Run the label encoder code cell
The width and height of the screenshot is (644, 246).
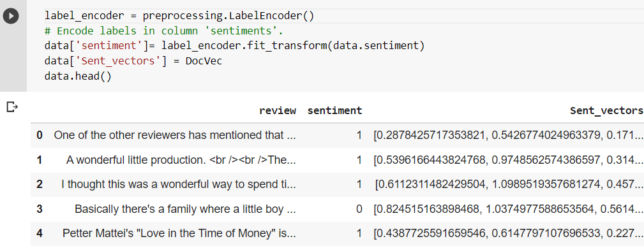(11, 16)
